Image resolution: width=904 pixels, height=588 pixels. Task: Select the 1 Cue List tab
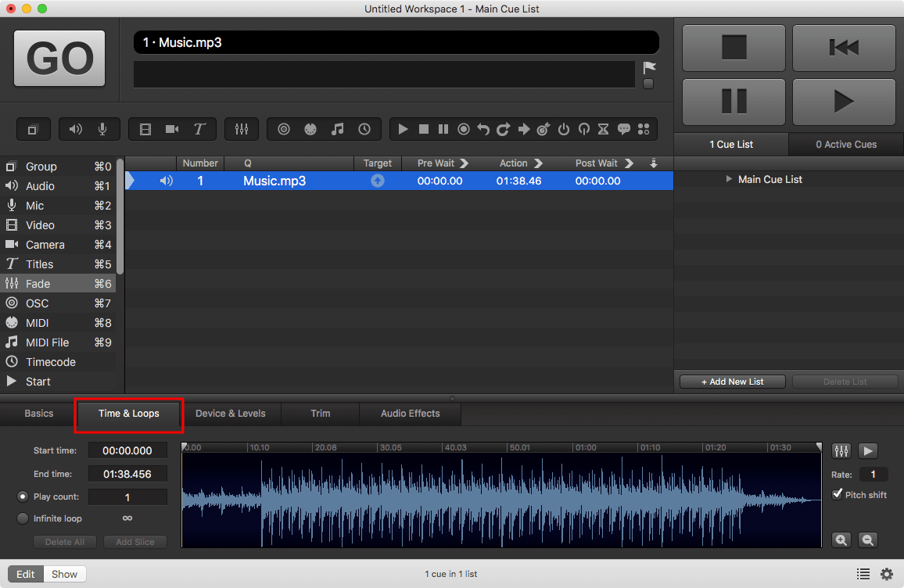[x=731, y=144]
